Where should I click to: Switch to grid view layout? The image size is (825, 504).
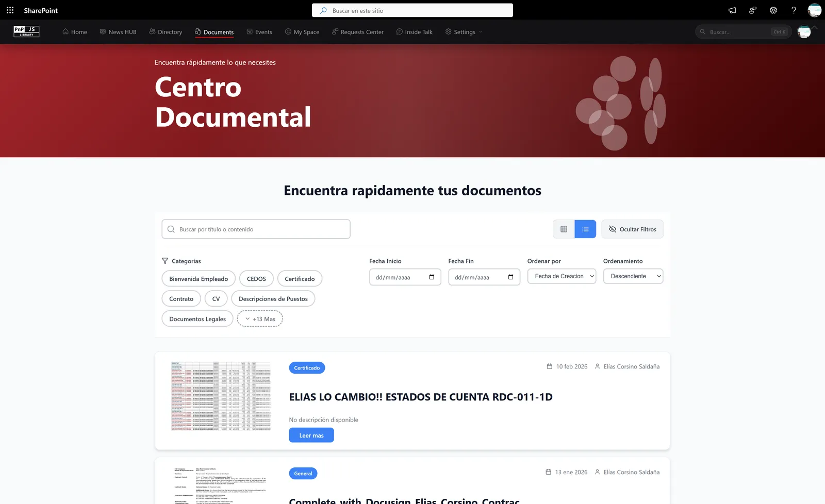[x=564, y=229]
